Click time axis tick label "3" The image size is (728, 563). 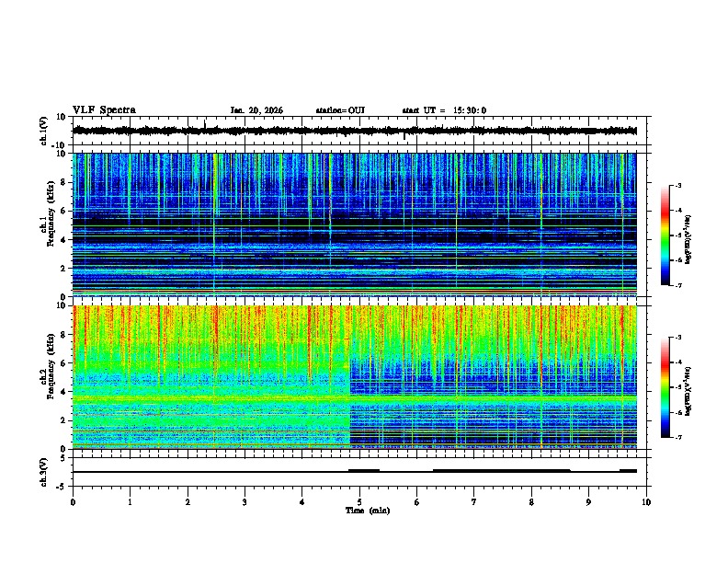tap(245, 502)
